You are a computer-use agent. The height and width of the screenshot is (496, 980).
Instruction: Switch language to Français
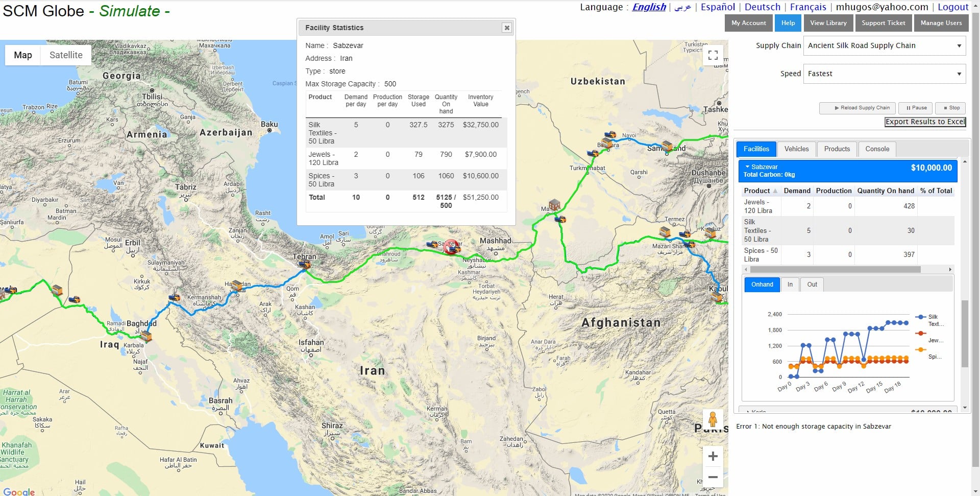808,7
